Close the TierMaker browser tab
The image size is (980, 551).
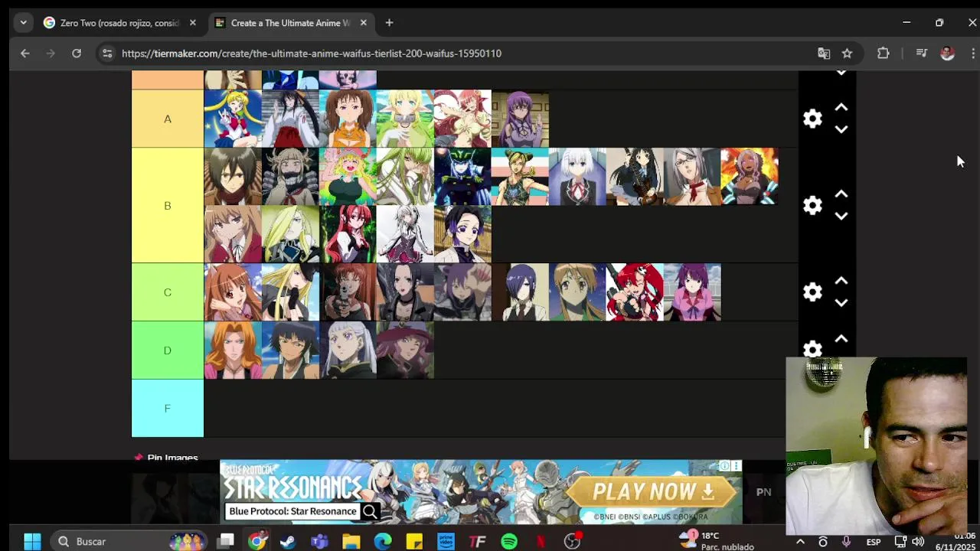364,23
